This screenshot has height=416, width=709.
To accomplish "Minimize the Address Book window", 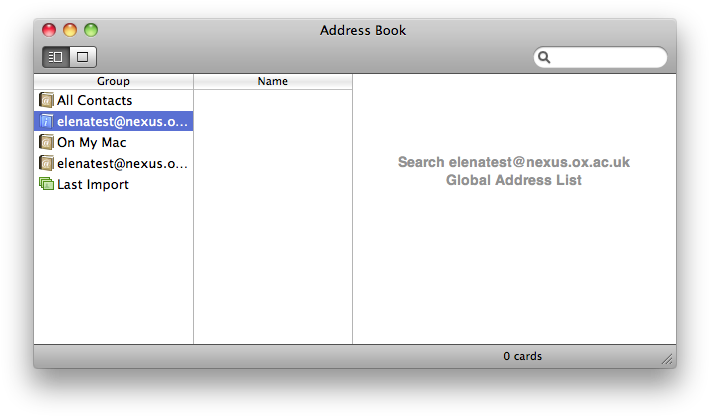I will click(70, 30).
